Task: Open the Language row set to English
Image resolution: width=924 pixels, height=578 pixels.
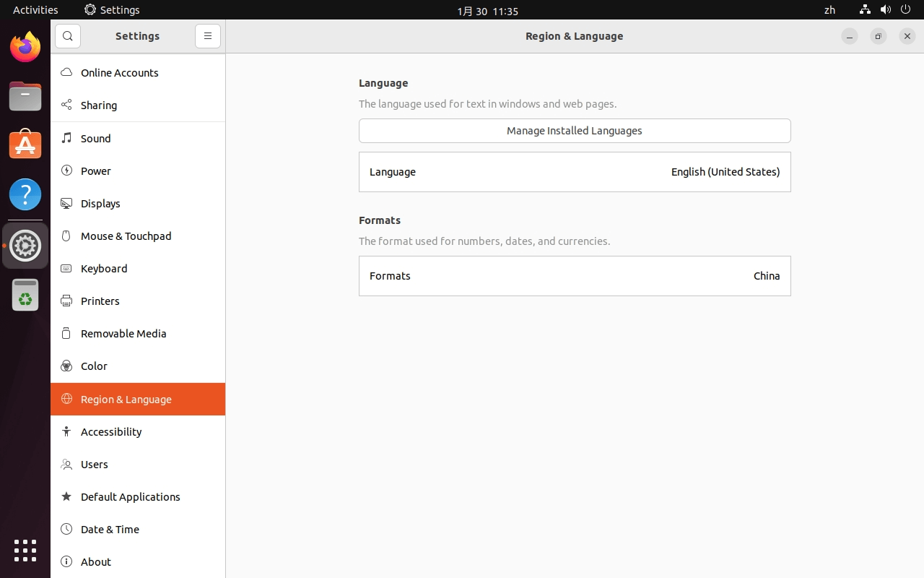Action: 575,172
